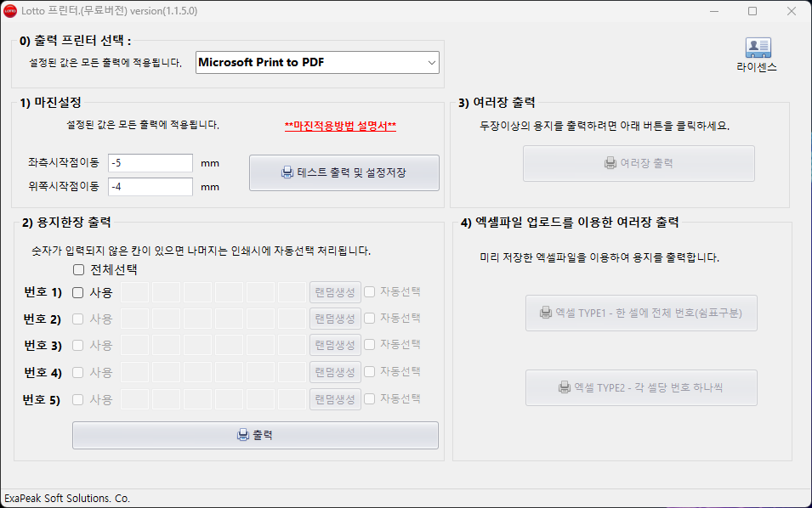
Task: Click 랜덤생성 button in 번호 2 row
Action: [x=335, y=319]
